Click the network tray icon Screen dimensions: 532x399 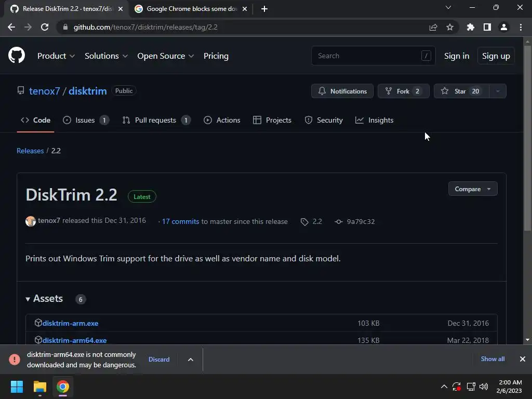[x=471, y=387]
